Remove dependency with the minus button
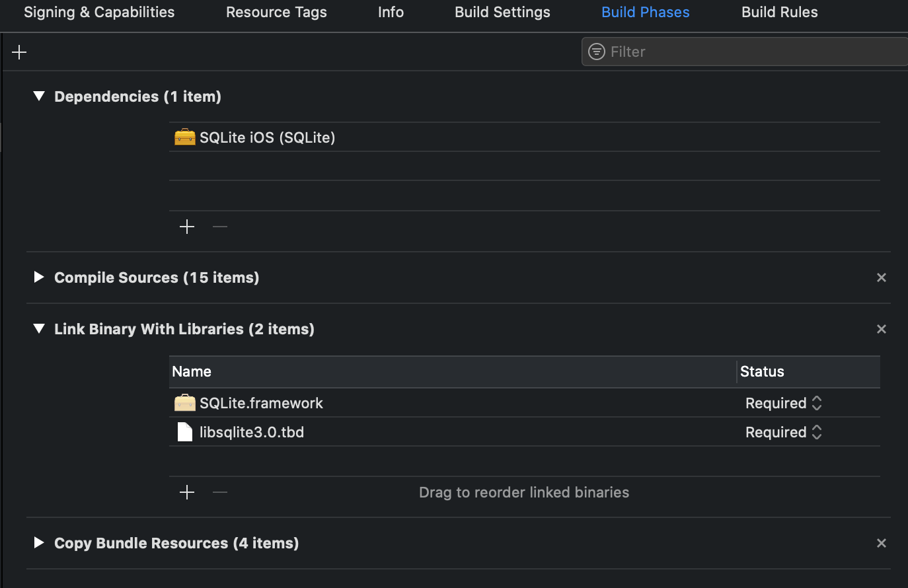The image size is (908, 588). (x=220, y=227)
